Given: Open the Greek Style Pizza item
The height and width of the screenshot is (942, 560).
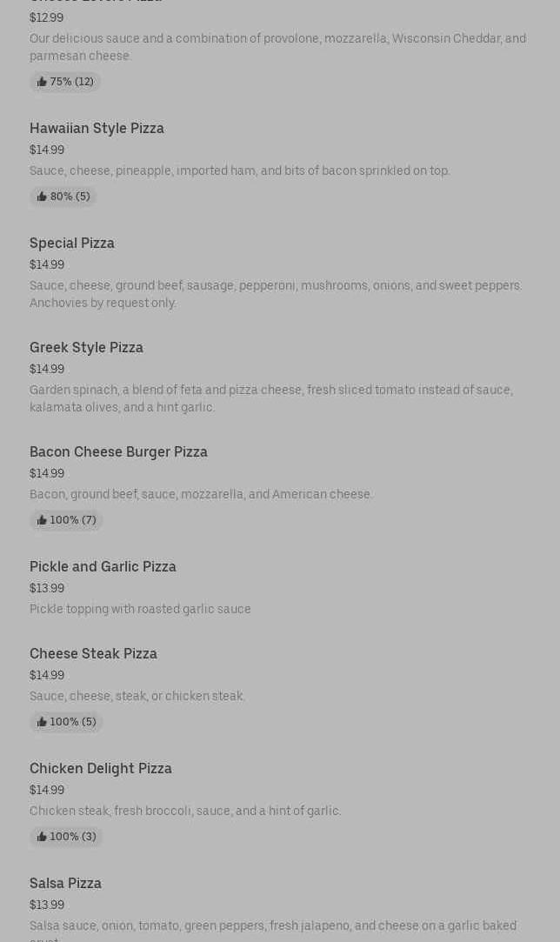Looking at the screenshot, I should pos(86,347).
